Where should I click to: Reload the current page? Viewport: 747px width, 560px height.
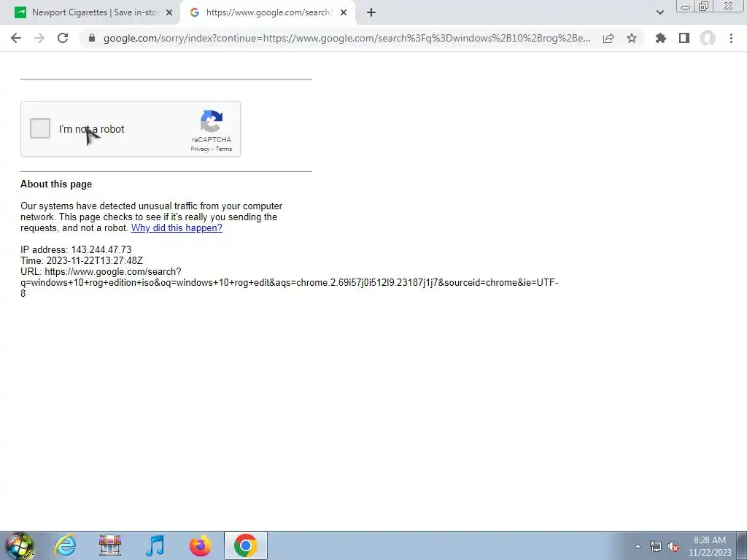63,38
